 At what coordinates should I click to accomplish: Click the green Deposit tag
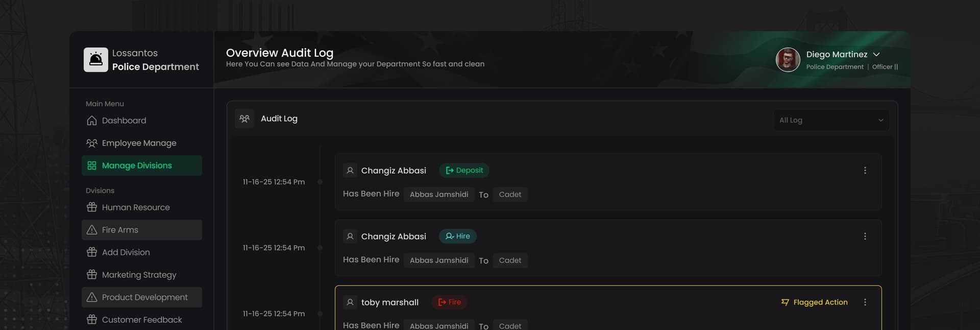(x=464, y=171)
